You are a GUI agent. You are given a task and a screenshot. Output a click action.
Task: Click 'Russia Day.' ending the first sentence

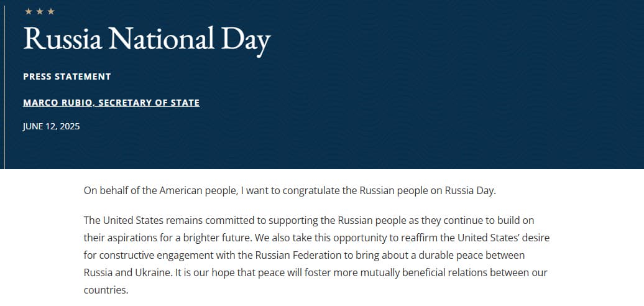click(x=471, y=191)
